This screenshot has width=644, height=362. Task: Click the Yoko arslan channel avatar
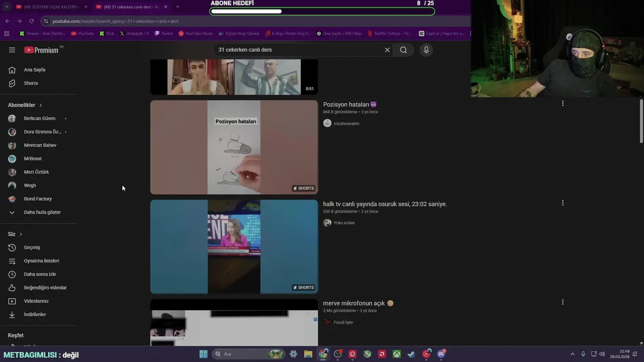pyautogui.click(x=327, y=223)
